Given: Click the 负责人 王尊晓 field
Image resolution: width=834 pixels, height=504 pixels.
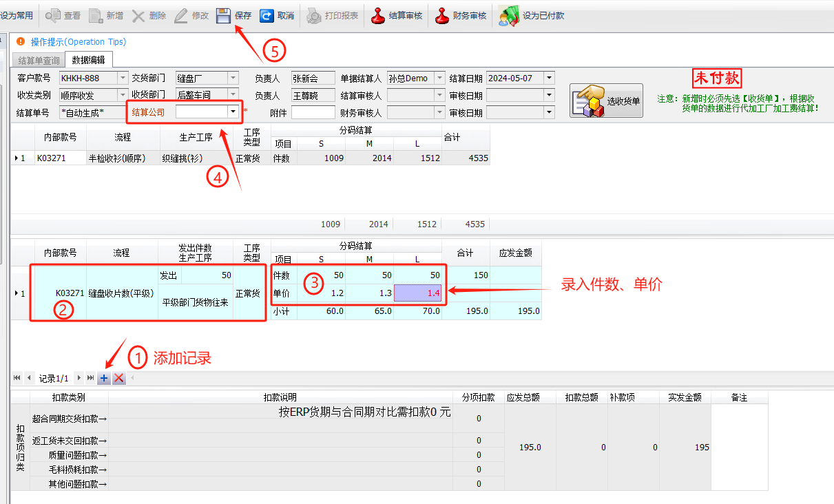Looking at the screenshot, I should (313, 95).
